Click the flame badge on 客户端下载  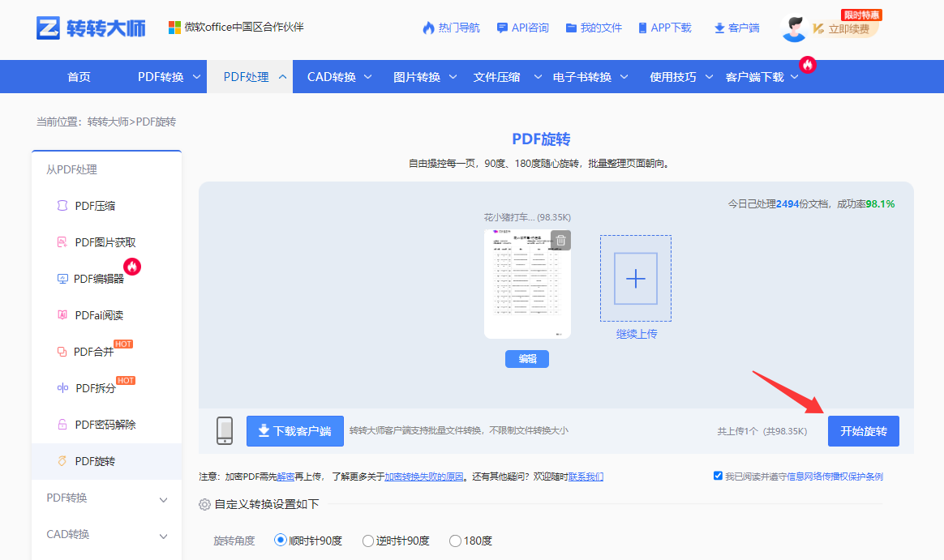pos(807,64)
